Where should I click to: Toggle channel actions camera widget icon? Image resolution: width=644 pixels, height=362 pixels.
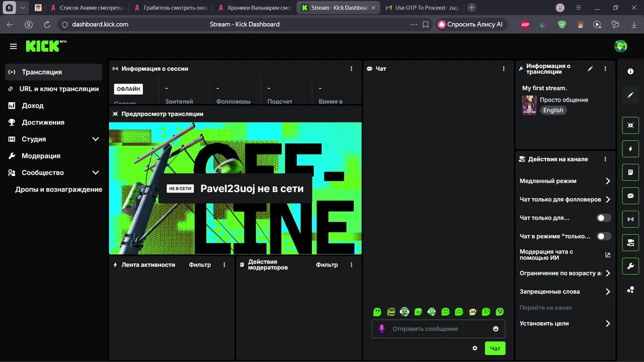coord(630,243)
